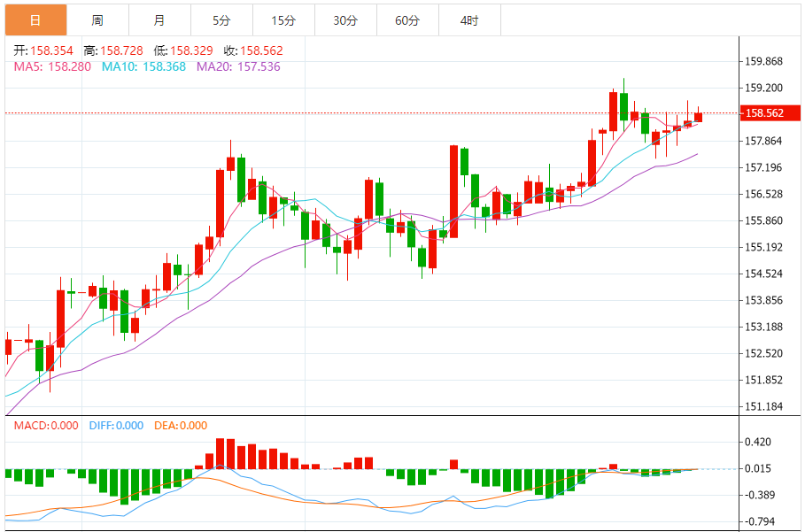
Task: Choose the 60分 timeframe tab
Action: coord(407,19)
